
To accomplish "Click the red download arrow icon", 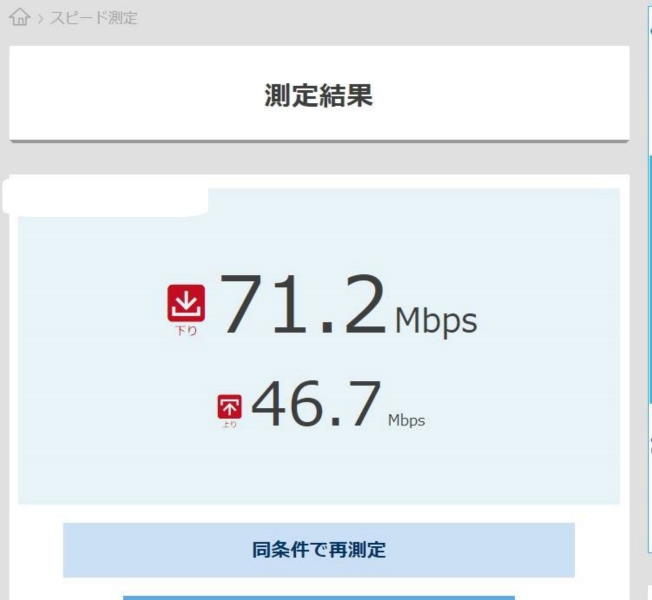I will (186, 303).
